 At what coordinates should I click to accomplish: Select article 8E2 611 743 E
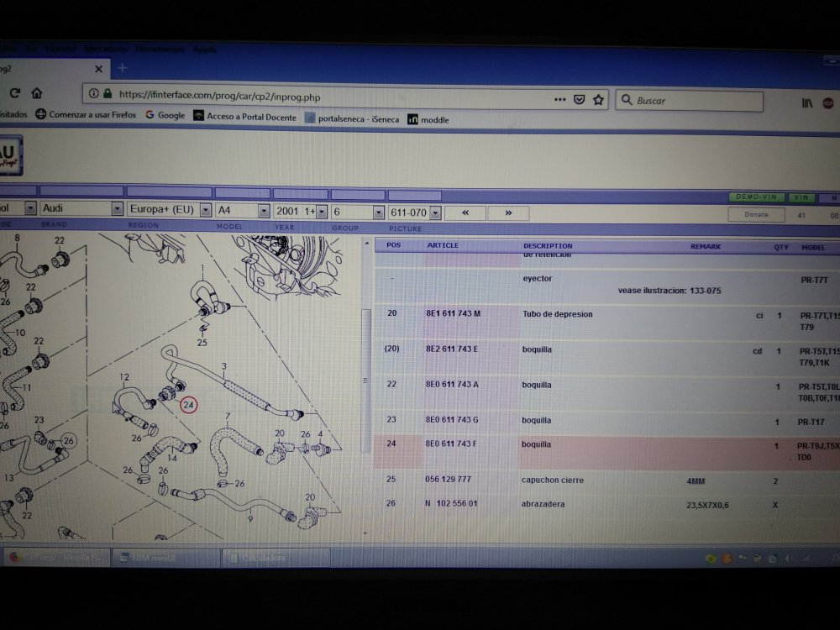(x=452, y=349)
